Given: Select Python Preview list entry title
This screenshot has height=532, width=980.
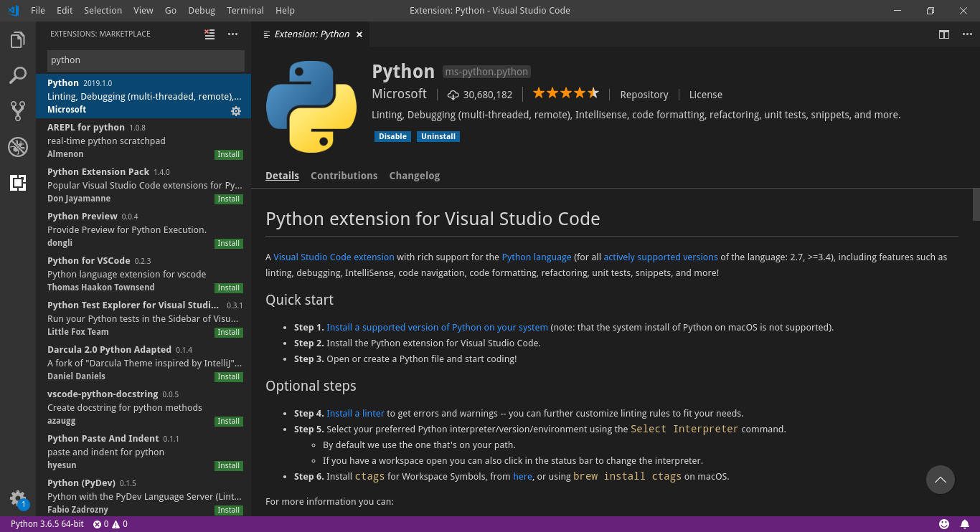Looking at the screenshot, I should (83, 216).
